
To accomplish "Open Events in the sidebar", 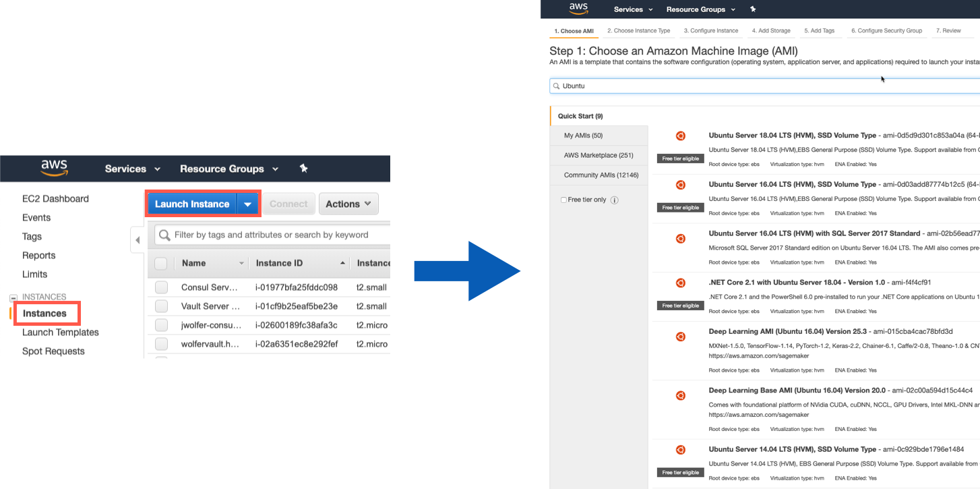I will coord(36,218).
